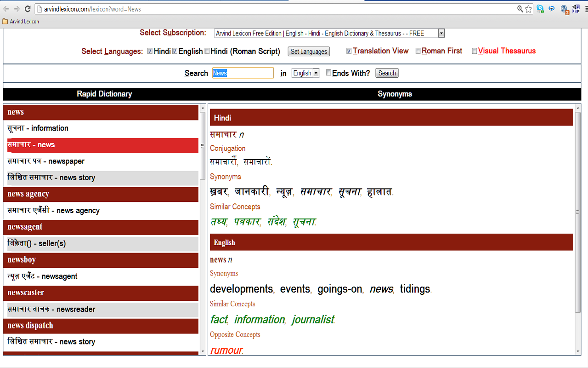Screen dimensions: 588x368
Task: Open the Arvind Lexicon bookmark folder
Action: (21, 21)
